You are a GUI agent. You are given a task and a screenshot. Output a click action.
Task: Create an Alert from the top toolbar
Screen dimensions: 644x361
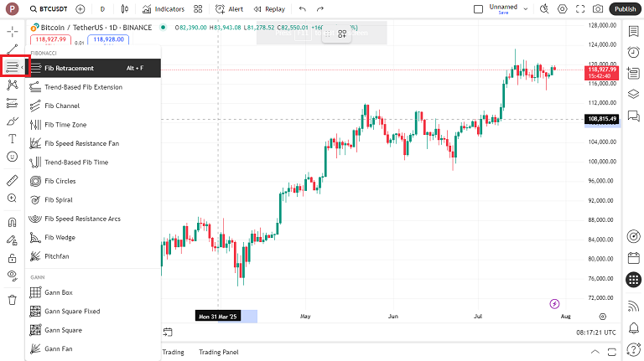229,9
